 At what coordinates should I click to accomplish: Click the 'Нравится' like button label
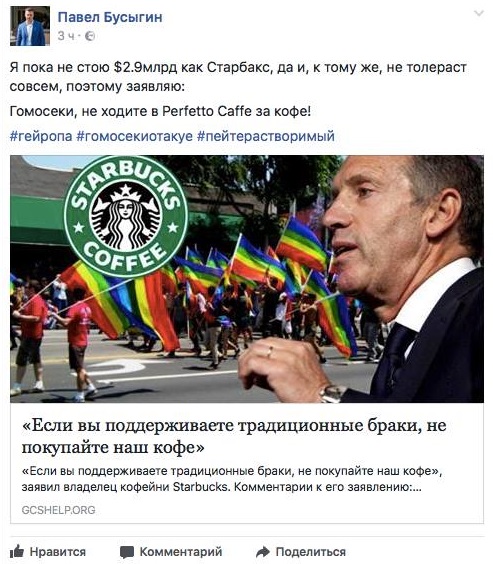click(x=58, y=552)
